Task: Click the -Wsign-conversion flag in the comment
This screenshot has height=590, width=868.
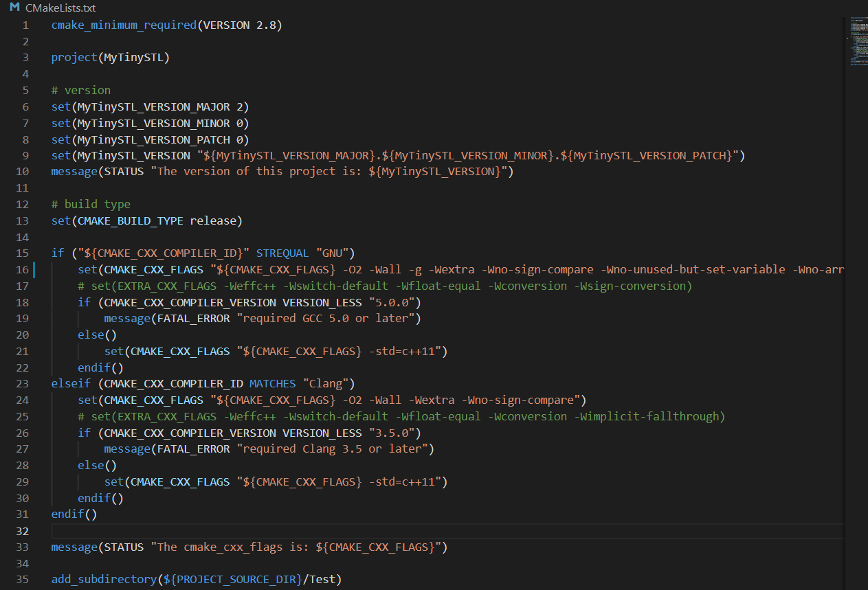Action: coord(631,286)
